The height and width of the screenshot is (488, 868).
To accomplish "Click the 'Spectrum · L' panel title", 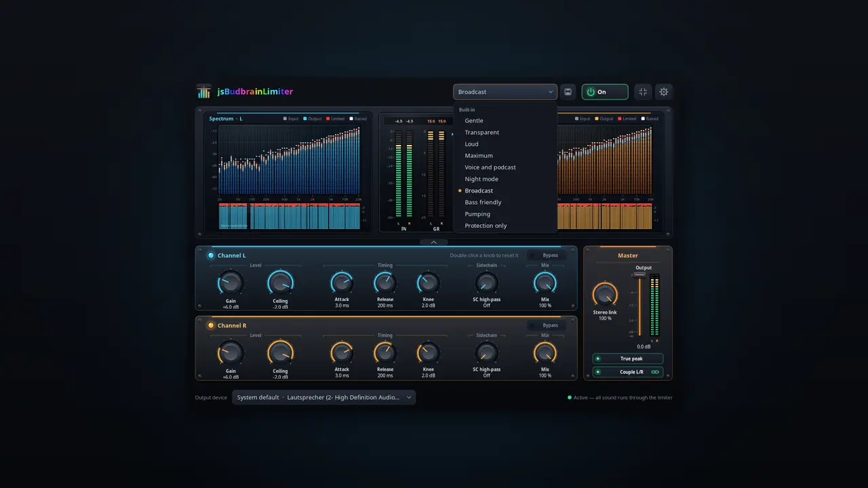I will (226, 119).
